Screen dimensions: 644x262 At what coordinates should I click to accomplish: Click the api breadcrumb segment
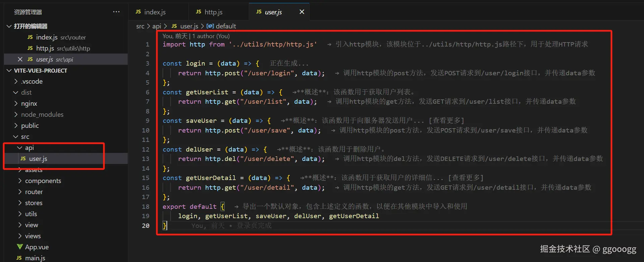click(157, 26)
